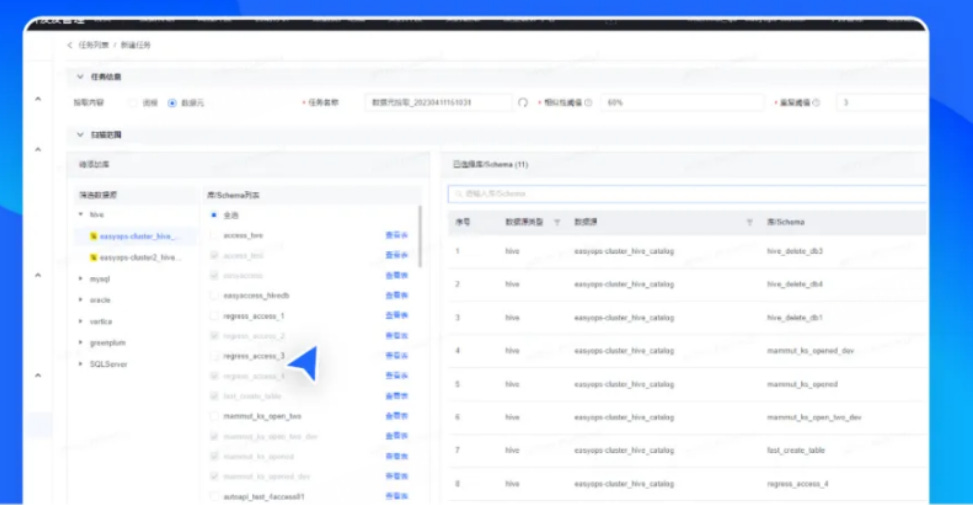Check the easyaccess_hivedb checkbox
Screen dimensions: 973x505
coord(214,296)
